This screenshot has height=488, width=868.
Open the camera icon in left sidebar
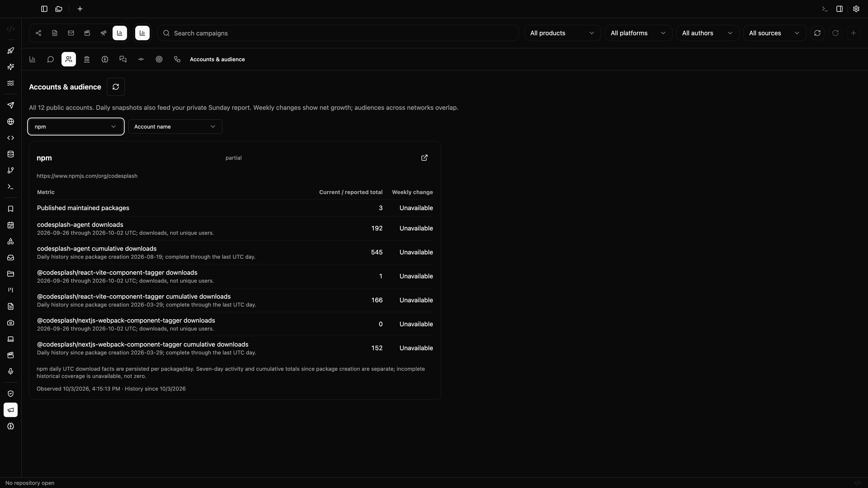pyautogui.click(x=11, y=323)
